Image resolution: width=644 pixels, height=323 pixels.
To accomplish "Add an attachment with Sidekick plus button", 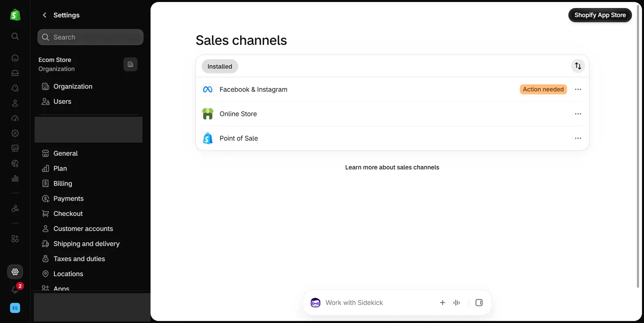I will pos(442,303).
